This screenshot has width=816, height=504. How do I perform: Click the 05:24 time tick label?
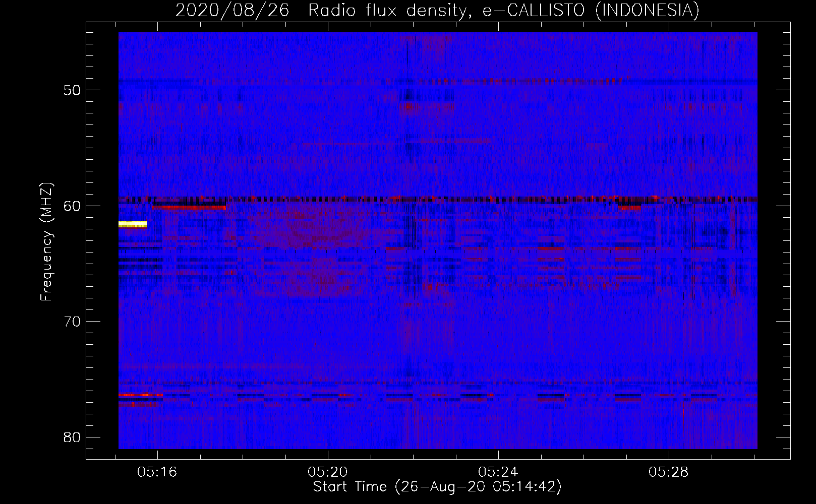pyautogui.click(x=498, y=472)
